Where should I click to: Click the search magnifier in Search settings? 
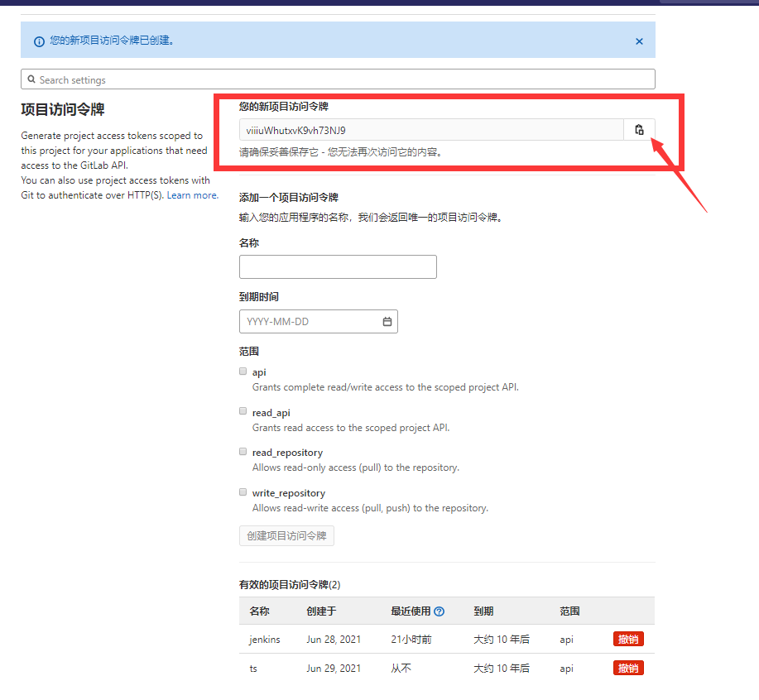click(x=31, y=79)
